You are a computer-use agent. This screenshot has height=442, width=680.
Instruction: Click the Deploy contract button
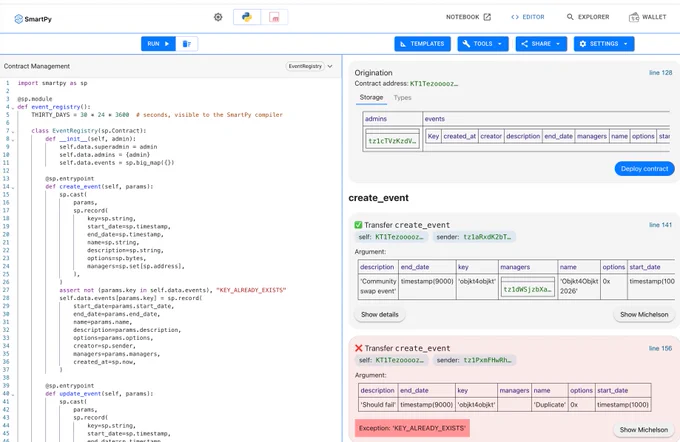[x=644, y=169]
